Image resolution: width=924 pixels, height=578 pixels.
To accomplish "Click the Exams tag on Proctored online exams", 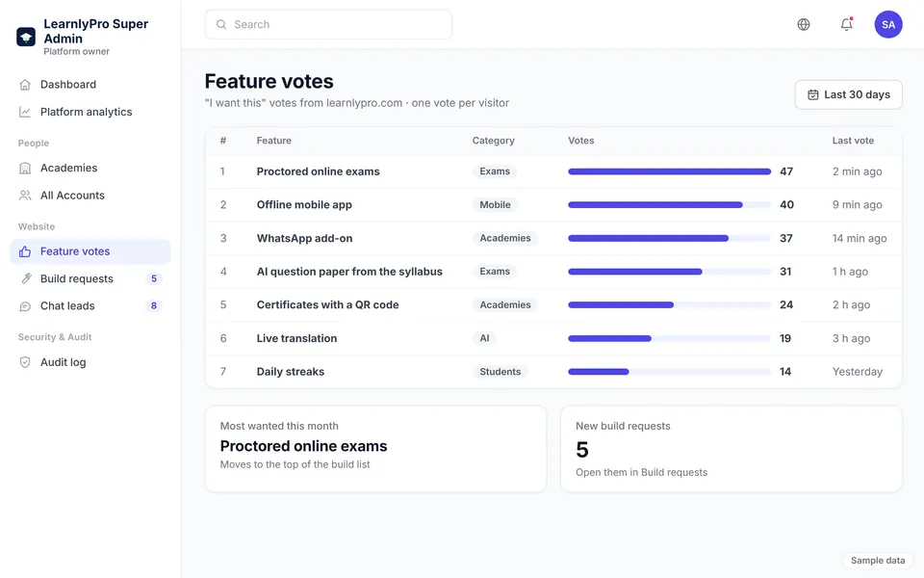I will [x=495, y=171].
